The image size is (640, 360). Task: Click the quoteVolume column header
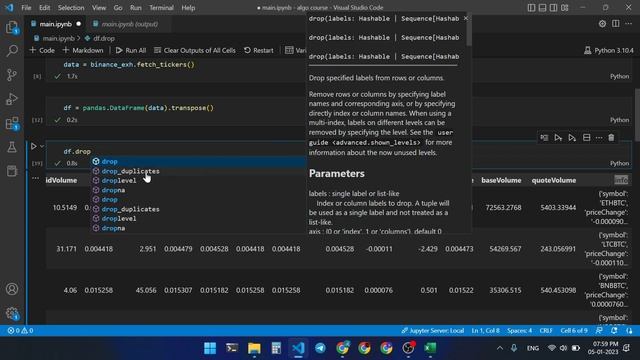click(x=553, y=180)
